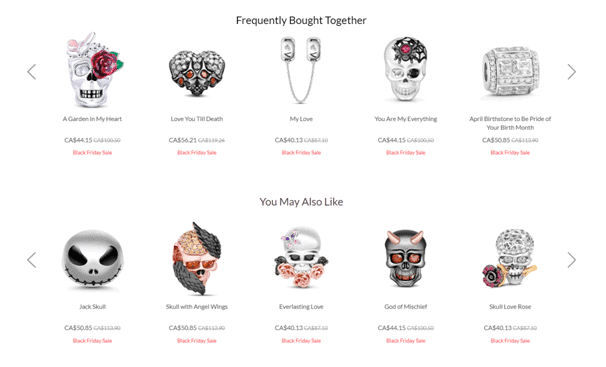606x367 pixels.
Task: Click Black Friday Sale under My Love
Action: pyautogui.click(x=301, y=153)
